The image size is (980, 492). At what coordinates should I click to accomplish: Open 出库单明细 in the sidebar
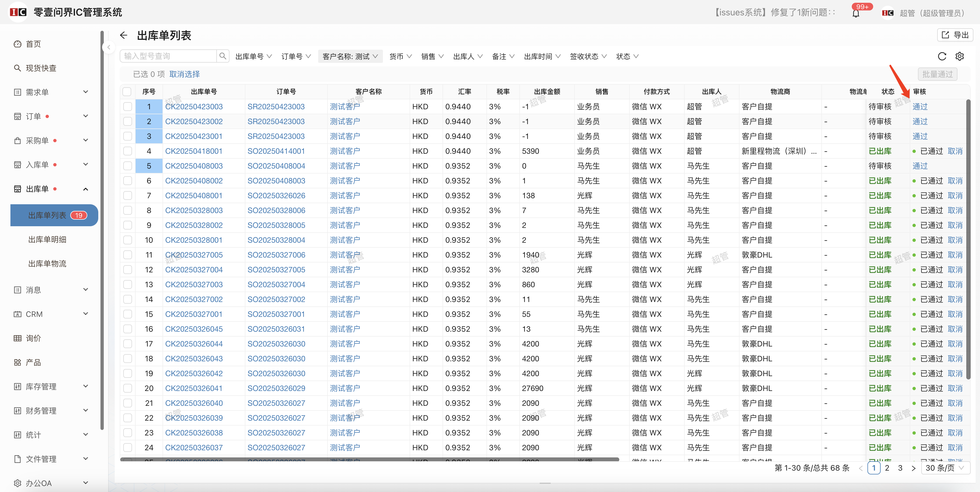click(x=47, y=239)
